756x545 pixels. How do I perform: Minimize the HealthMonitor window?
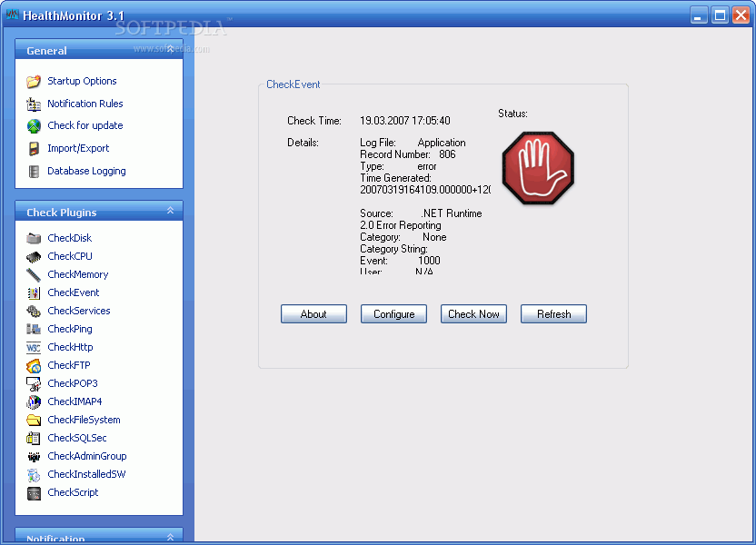698,15
